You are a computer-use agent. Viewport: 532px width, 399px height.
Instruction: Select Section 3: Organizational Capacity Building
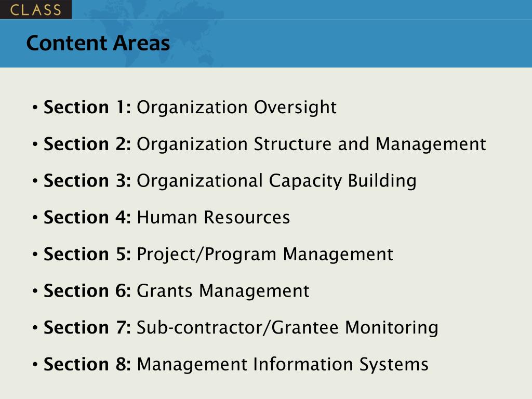[x=230, y=181]
